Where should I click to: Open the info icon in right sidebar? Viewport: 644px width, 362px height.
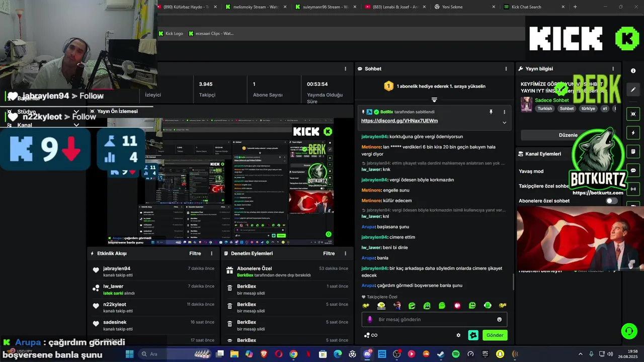(633, 71)
